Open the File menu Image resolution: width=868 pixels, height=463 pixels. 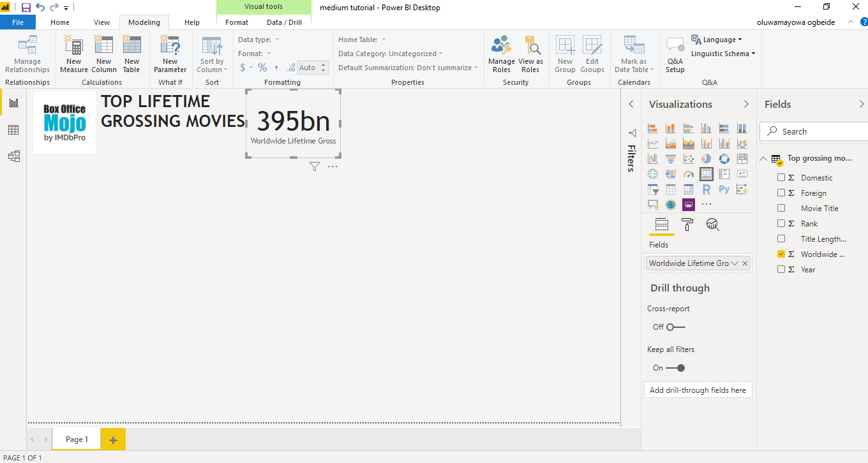(x=18, y=22)
